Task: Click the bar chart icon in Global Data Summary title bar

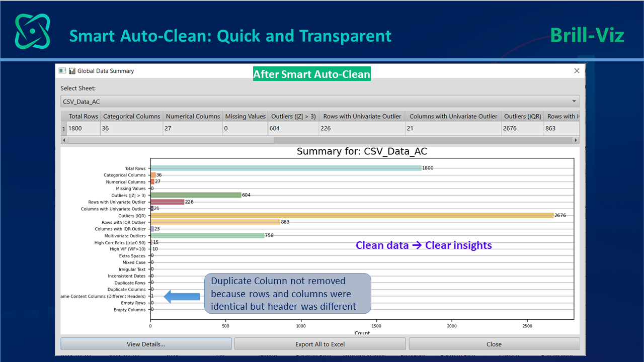Action: (x=72, y=71)
